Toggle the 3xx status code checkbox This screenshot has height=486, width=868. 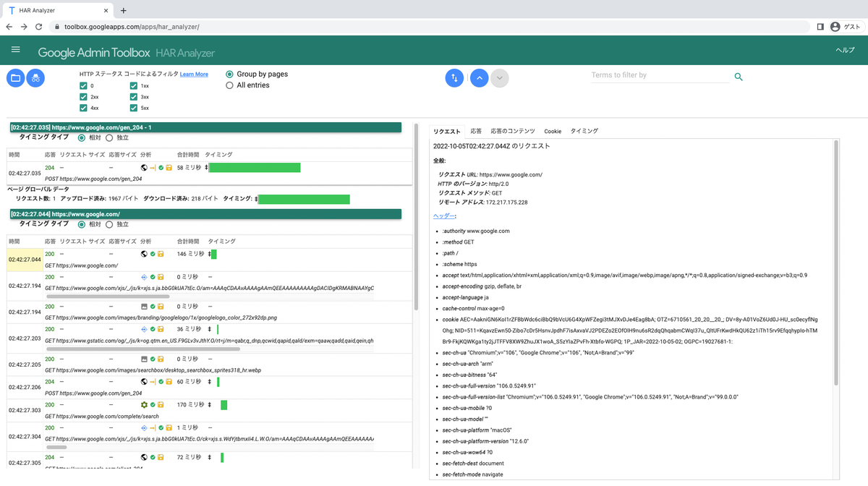(x=134, y=97)
